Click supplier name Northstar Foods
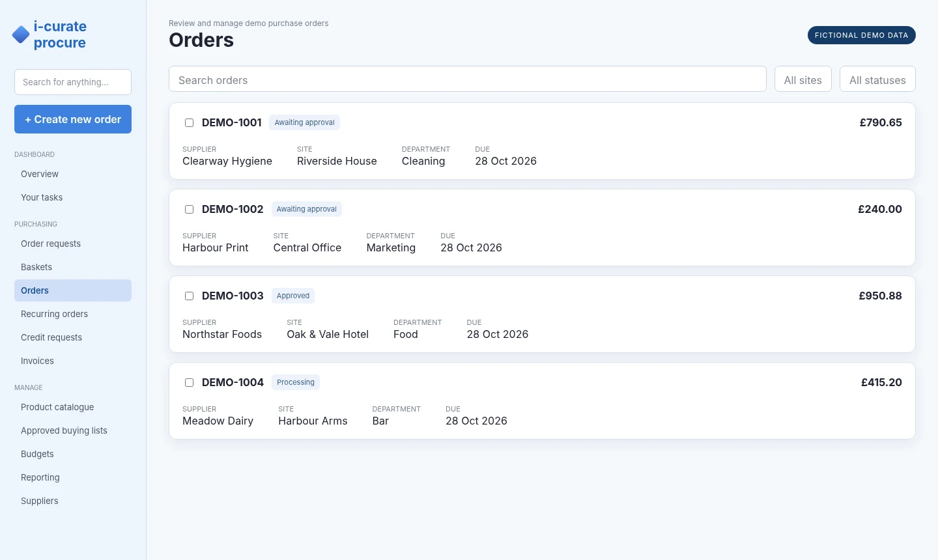 (x=222, y=335)
